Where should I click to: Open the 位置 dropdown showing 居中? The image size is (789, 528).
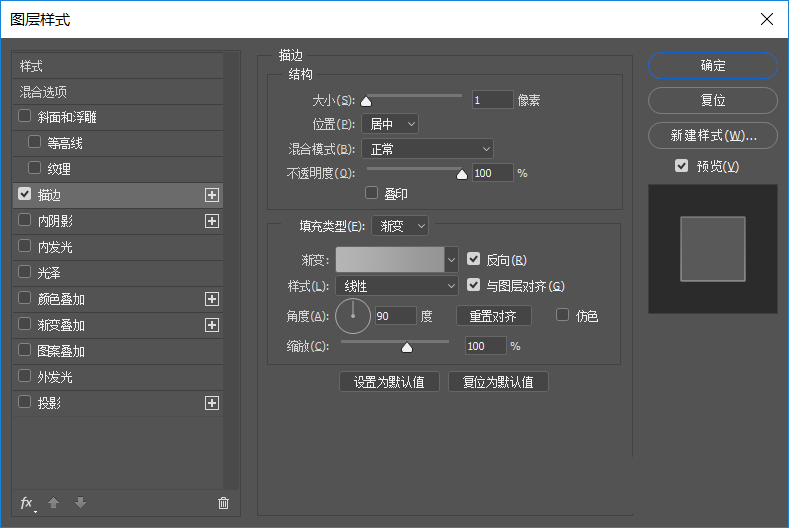coord(390,124)
